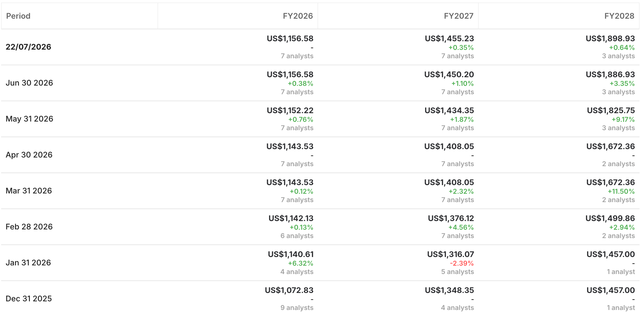Viewport: 644px width, 315px height.
Task: Click the Dec 31 2025 row label
Action: click(29, 299)
